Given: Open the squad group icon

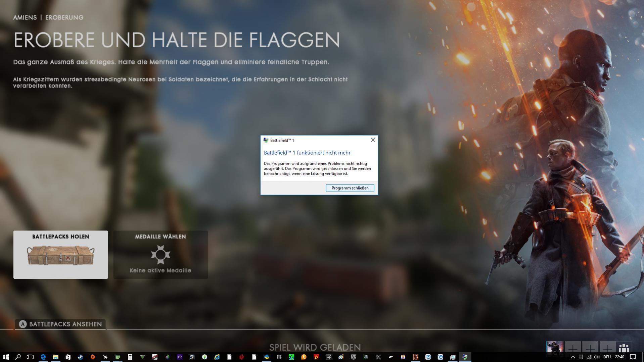Looking at the screenshot, I should [x=624, y=348].
